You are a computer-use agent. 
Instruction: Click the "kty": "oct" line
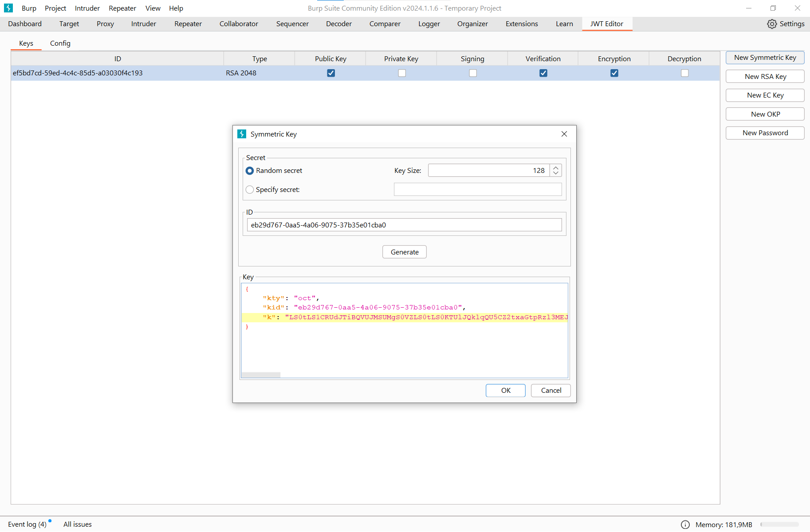pyautogui.click(x=291, y=298)
